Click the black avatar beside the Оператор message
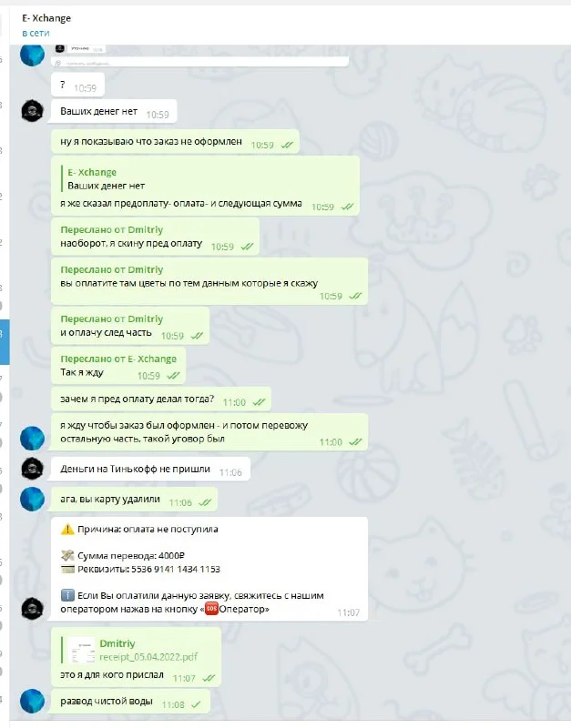The width and height of the screenshot is (571, 728). coord(32,609)
